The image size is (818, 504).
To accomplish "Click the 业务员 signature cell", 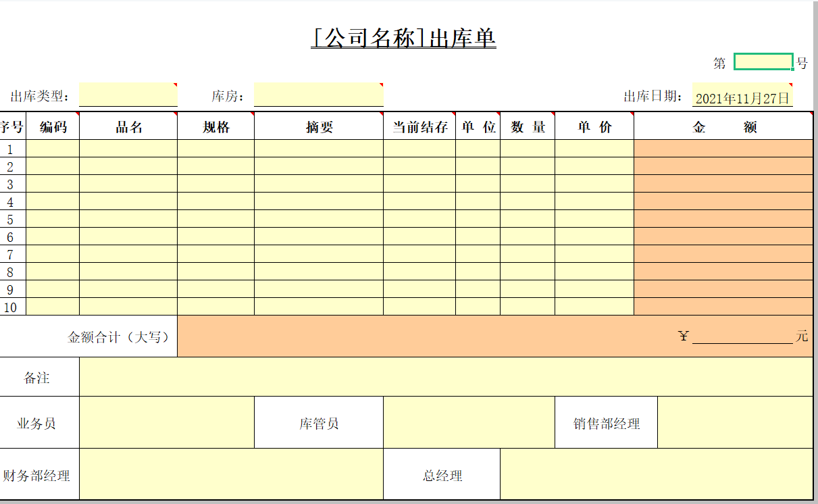I will (x=165, y=422).
